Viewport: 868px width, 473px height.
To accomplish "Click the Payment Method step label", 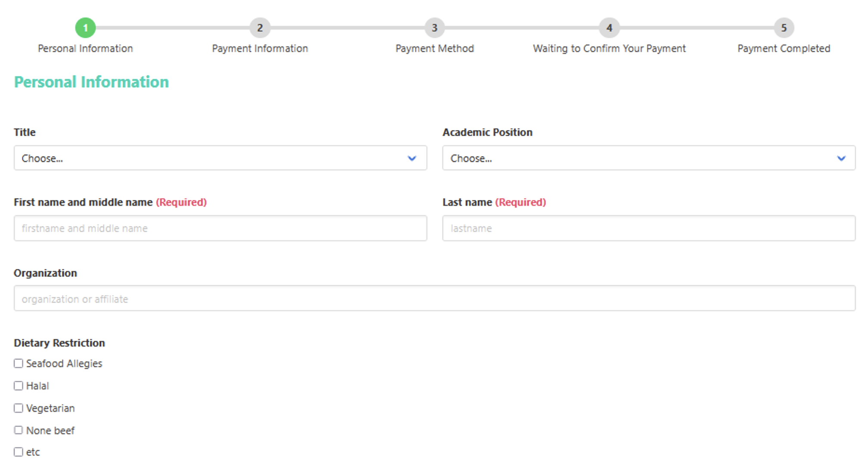I will pyautogui.click(x=434, y=49).
